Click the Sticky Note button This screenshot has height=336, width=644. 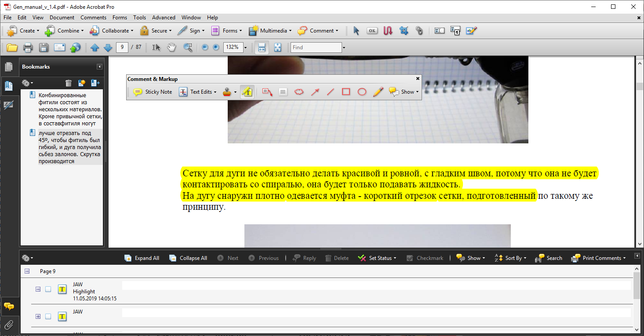pos(153,92)
